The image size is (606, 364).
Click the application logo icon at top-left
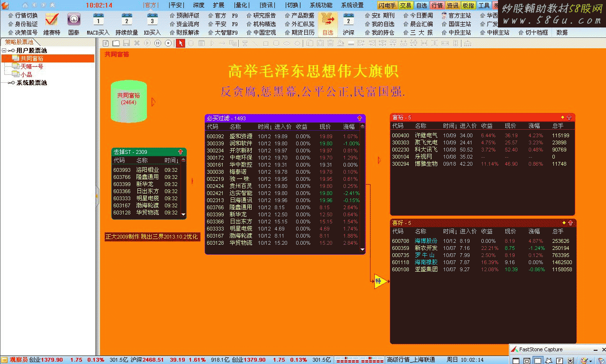click(x=5, y=5)
